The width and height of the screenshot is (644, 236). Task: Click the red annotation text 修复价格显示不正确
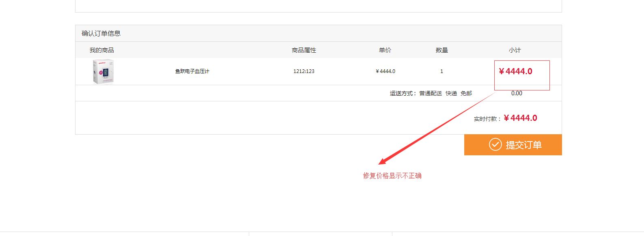click(392, 176)
